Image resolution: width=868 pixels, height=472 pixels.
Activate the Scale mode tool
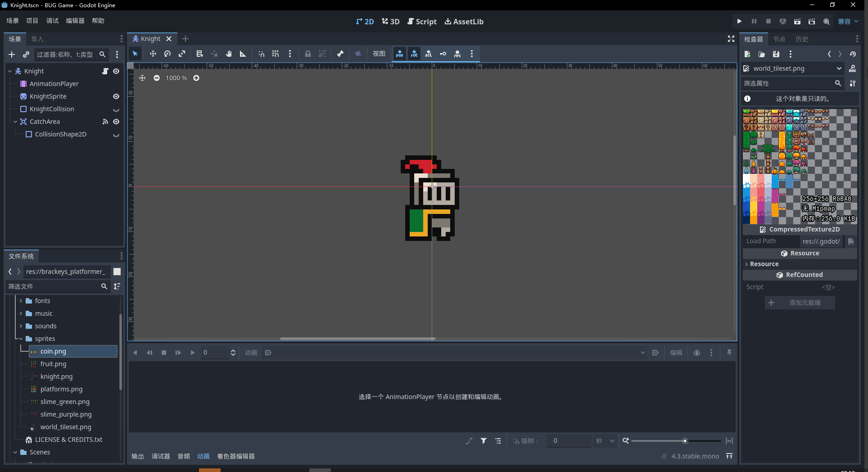coord(182,54)
